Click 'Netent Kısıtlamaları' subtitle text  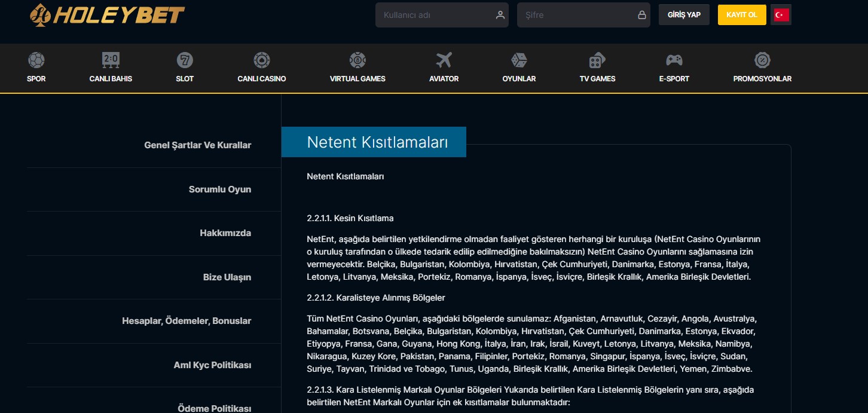346,177
